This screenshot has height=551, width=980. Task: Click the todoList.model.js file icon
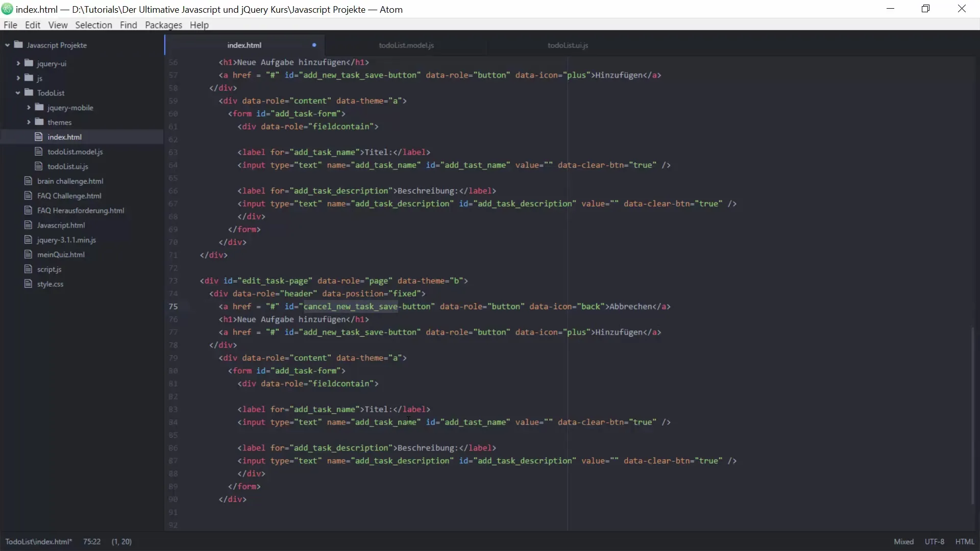[x=38, y=152]
